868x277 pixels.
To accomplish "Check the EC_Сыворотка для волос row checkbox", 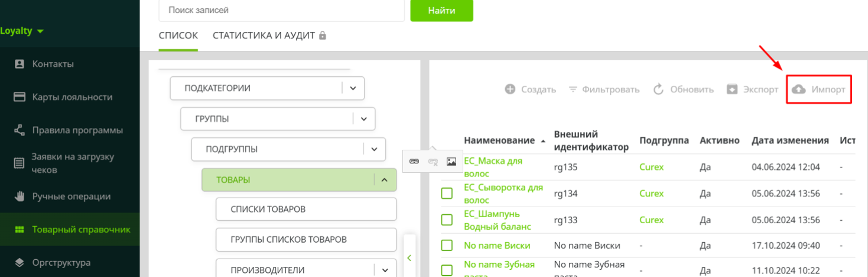I will [447, 194].
